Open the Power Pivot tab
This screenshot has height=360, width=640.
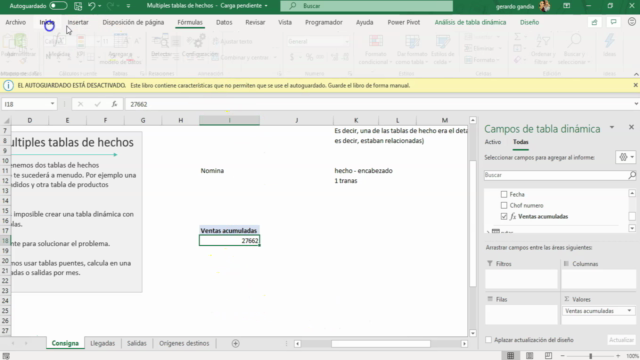click(x=404, y=22)
